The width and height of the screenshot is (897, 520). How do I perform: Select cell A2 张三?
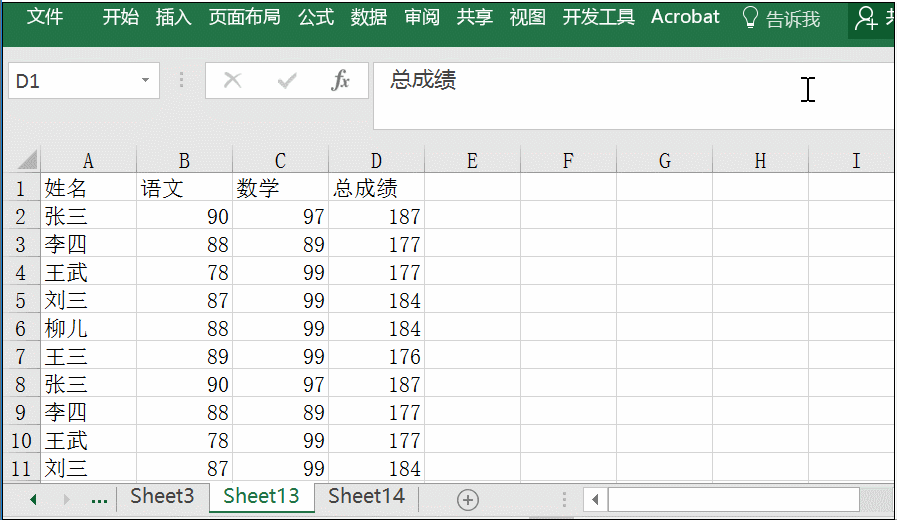[88, 216]
